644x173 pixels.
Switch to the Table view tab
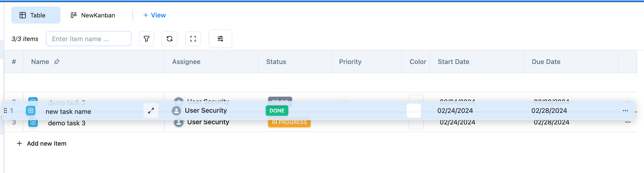point(36,15)
